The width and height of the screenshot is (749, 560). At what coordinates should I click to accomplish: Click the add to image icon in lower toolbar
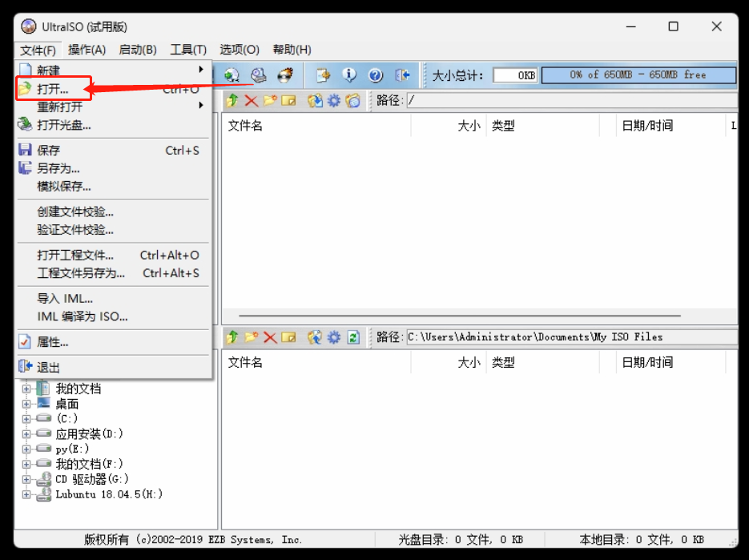[x=315, y=337]
